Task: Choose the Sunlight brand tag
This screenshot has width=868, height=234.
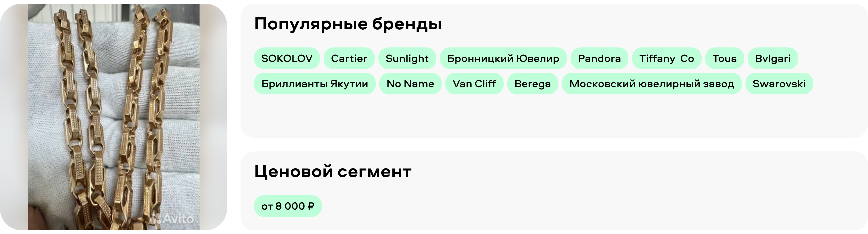Action: point(407,58)
